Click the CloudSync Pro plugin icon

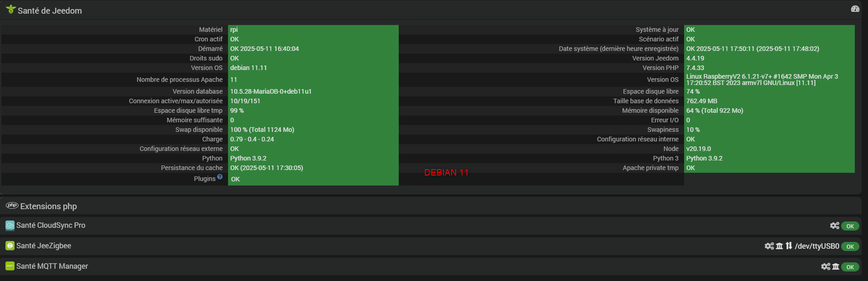[10, 226]
